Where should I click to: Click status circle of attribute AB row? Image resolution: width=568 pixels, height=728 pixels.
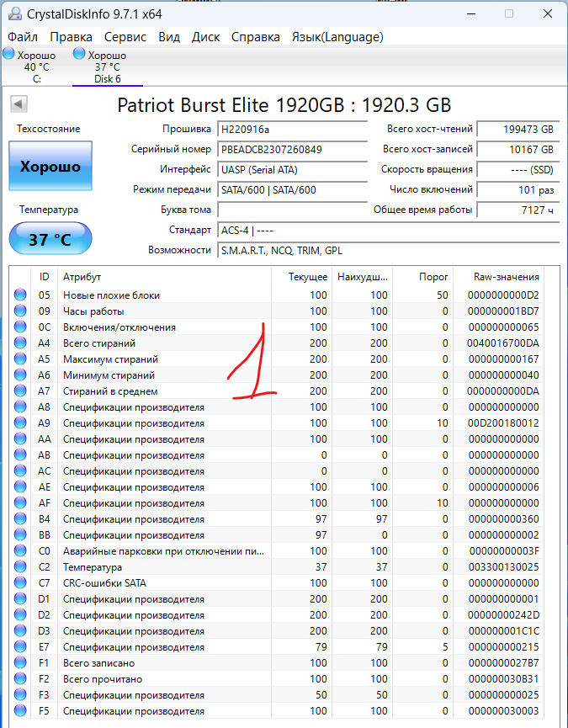coord(20,455)
